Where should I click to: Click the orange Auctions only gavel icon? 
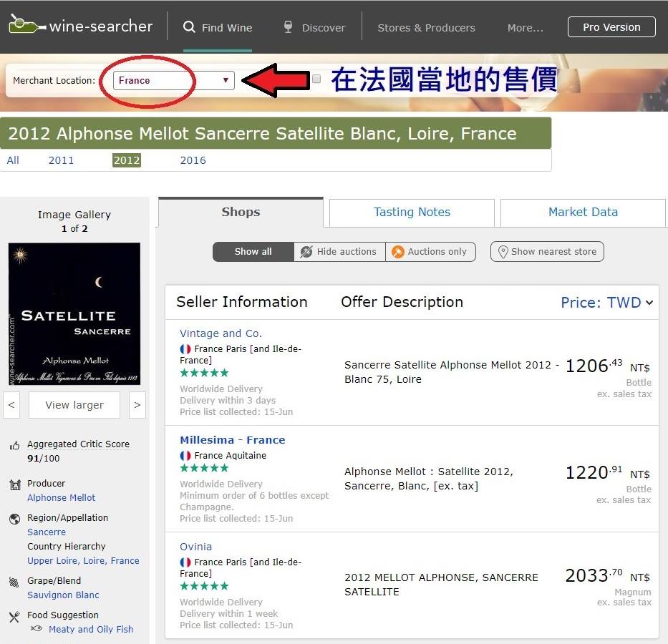(397, 252)
